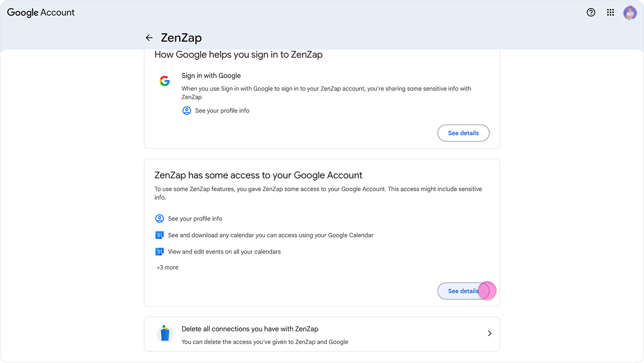The height and width of the screenshot is (363, 644).
Task: Click the calendar icon beside View and edit events
Action: 159,252
